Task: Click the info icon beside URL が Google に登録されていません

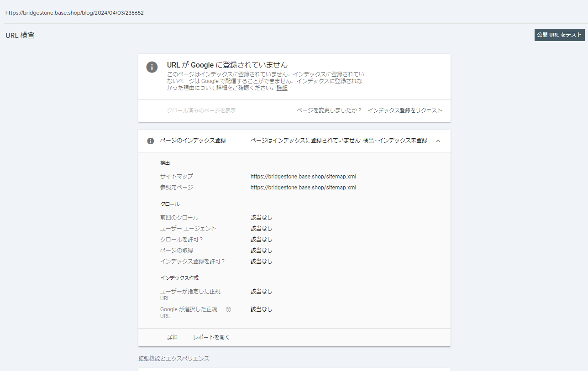Action: [152, 67]
